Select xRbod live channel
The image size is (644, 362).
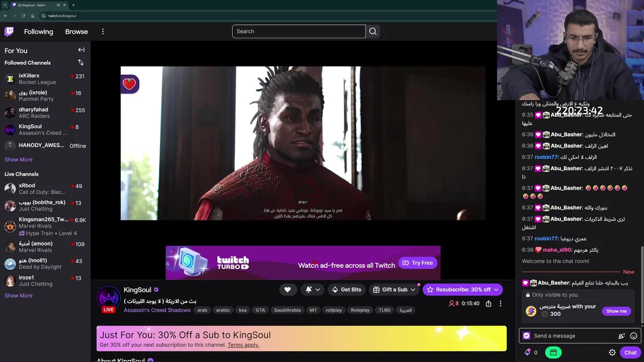click(45, 189)
